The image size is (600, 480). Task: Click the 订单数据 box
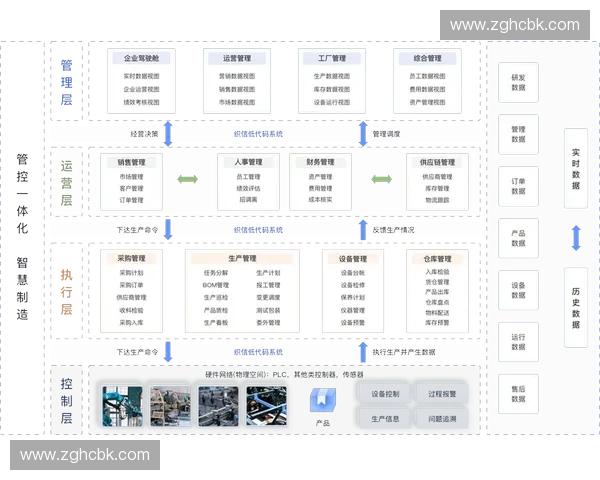517,186
